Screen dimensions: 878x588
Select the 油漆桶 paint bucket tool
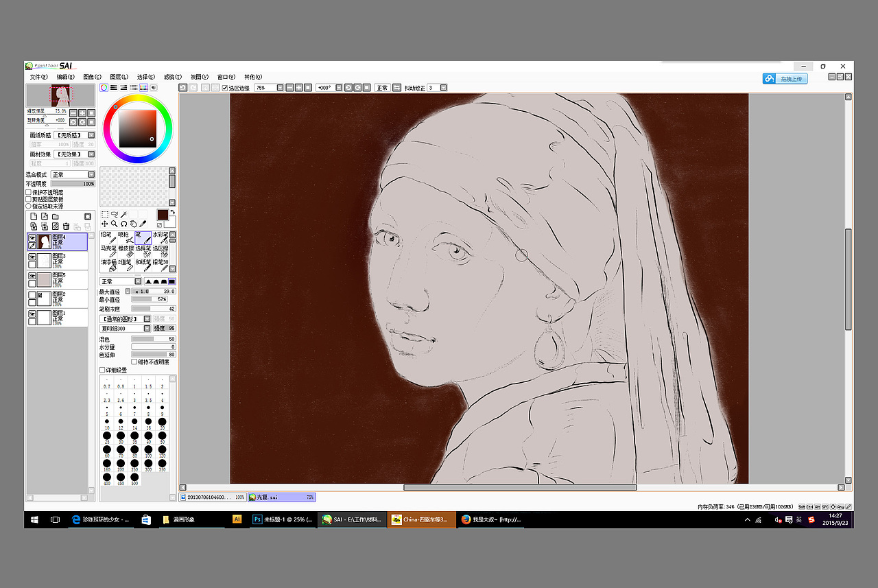[108, 265]
